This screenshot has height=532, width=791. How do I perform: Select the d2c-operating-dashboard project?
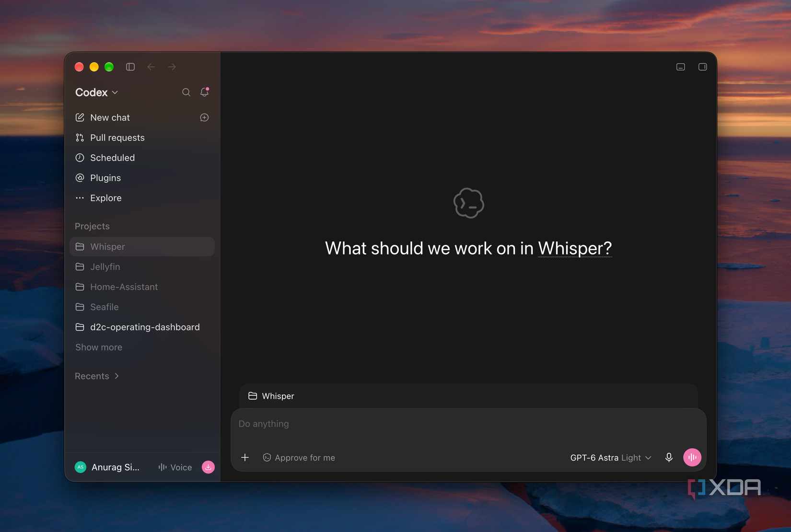[x=142, y=327]
